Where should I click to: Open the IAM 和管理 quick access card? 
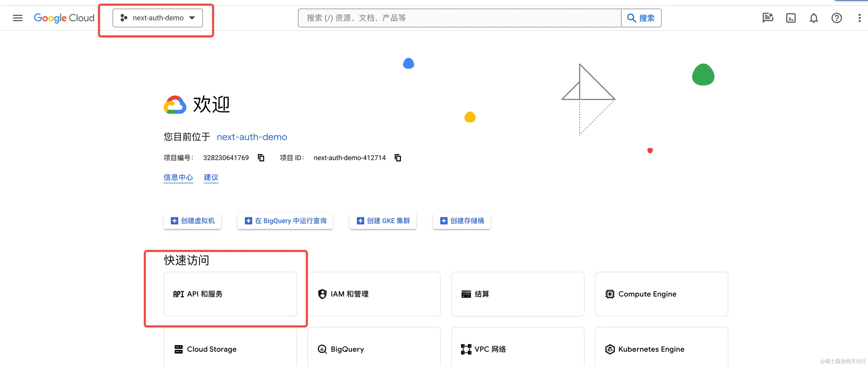point(374,294)
